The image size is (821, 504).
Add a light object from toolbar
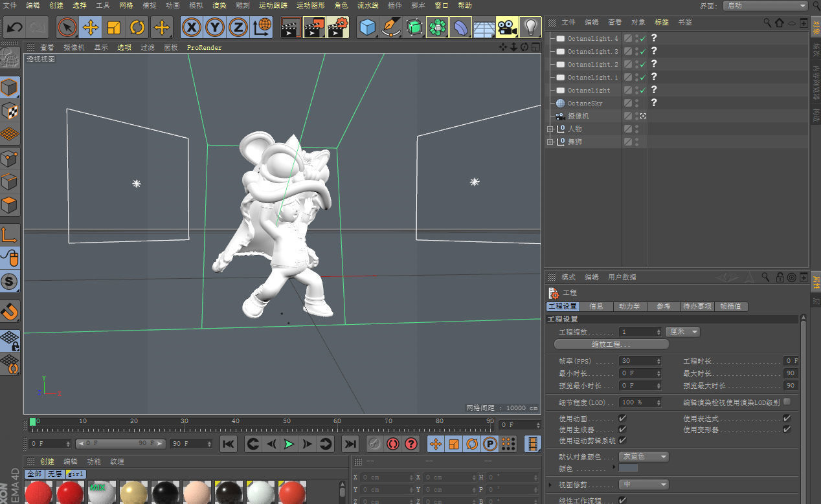pos(531,28)
